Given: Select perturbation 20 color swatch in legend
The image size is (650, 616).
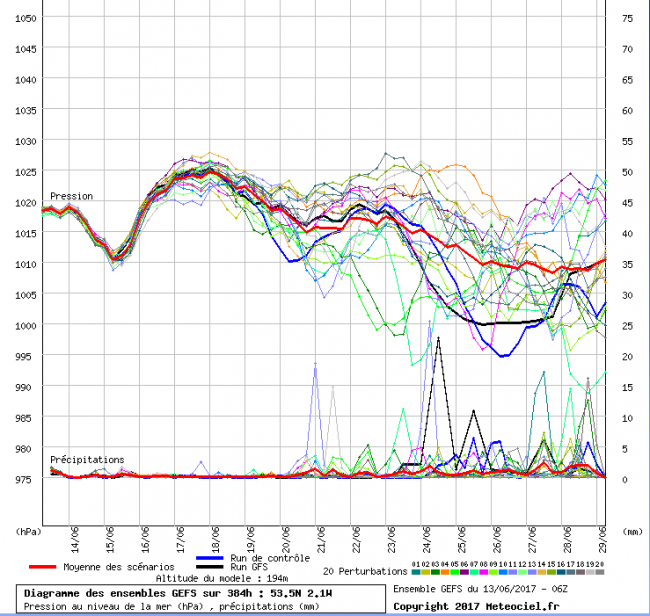Looking at the screenshot, I should click(600, 573).
